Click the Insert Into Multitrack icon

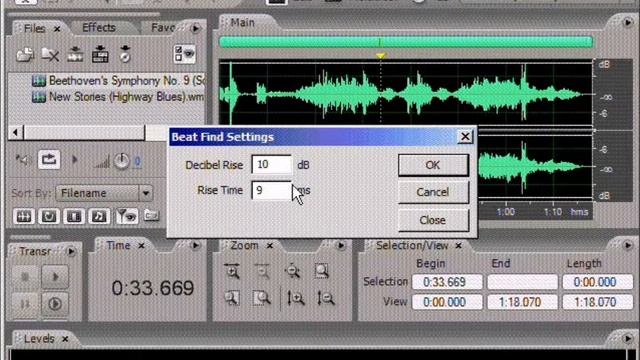(75, 54)
